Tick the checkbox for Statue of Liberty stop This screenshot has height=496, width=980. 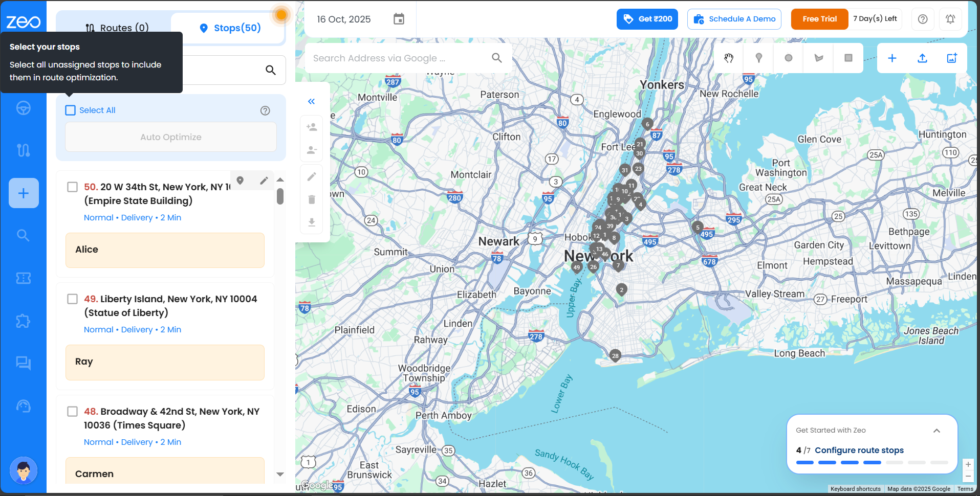(x=73, y=299)
